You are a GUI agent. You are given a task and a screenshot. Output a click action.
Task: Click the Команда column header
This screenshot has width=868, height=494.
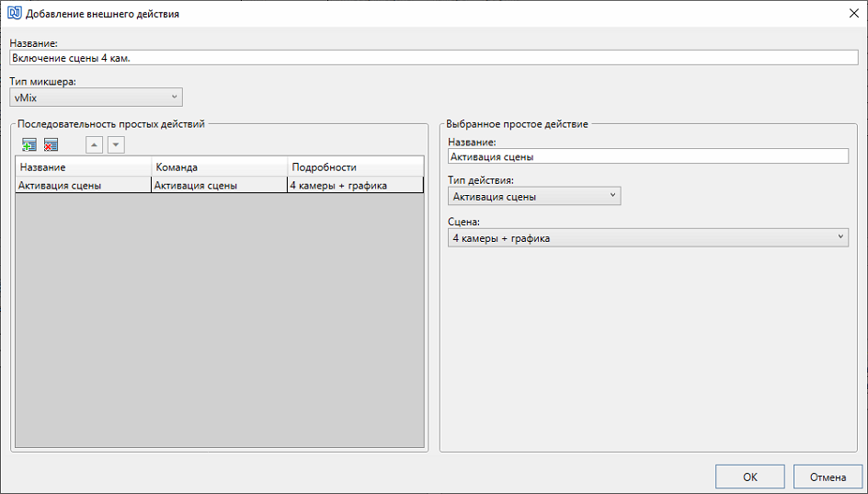[220, 167]
